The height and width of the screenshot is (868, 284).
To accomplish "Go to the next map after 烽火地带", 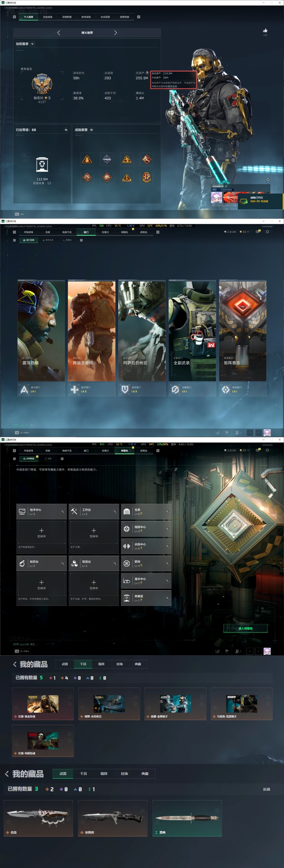I will pyautogui.click(x=115, y=33).
